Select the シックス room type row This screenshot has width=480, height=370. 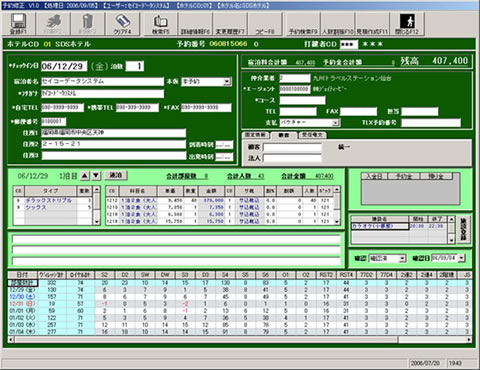pyautogui.click(x=53, y=207)
